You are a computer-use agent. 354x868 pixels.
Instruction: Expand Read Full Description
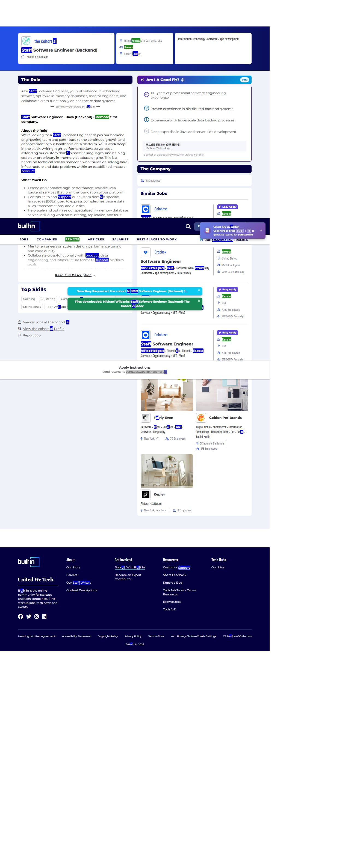[x=75, y=275]
